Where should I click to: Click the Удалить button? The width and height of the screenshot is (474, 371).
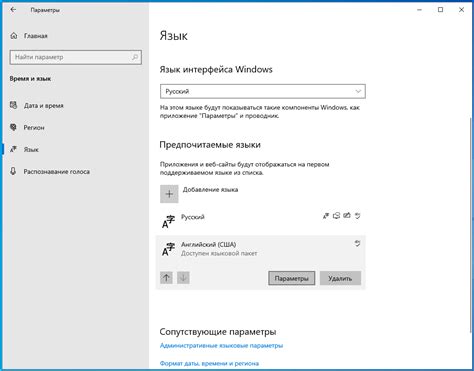coord(340,278)
